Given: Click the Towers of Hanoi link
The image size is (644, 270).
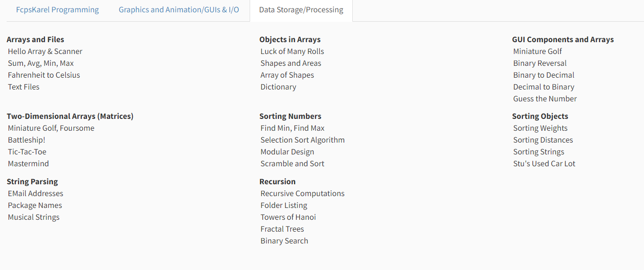Looking at the screenshot, I should tap(288, 217).
